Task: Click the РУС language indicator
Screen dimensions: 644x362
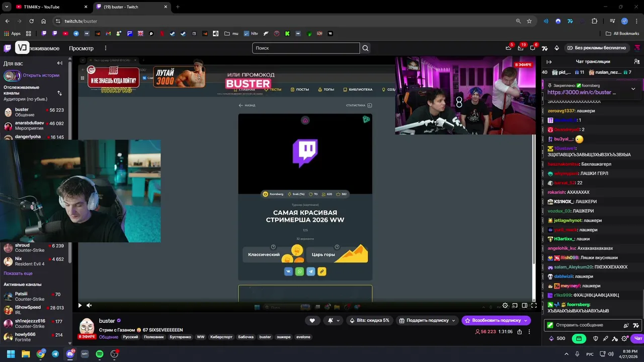Action: (x=590, y=354)
